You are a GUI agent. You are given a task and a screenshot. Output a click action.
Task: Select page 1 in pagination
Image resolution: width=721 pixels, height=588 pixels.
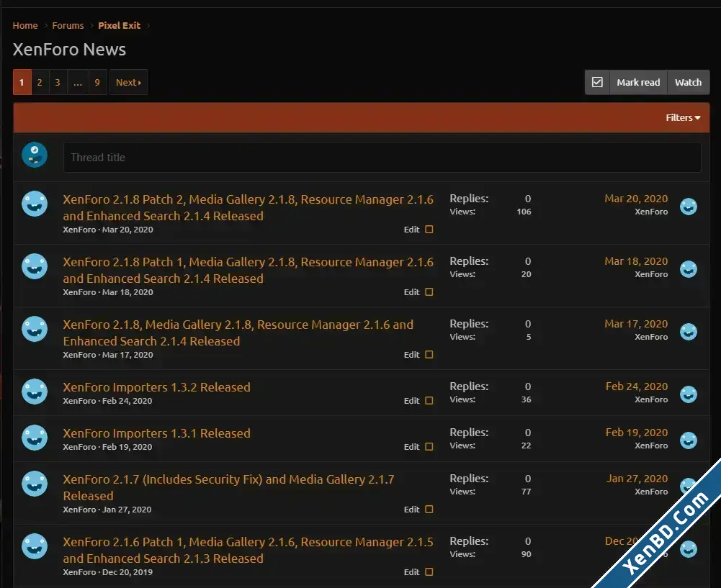(22, 82)
